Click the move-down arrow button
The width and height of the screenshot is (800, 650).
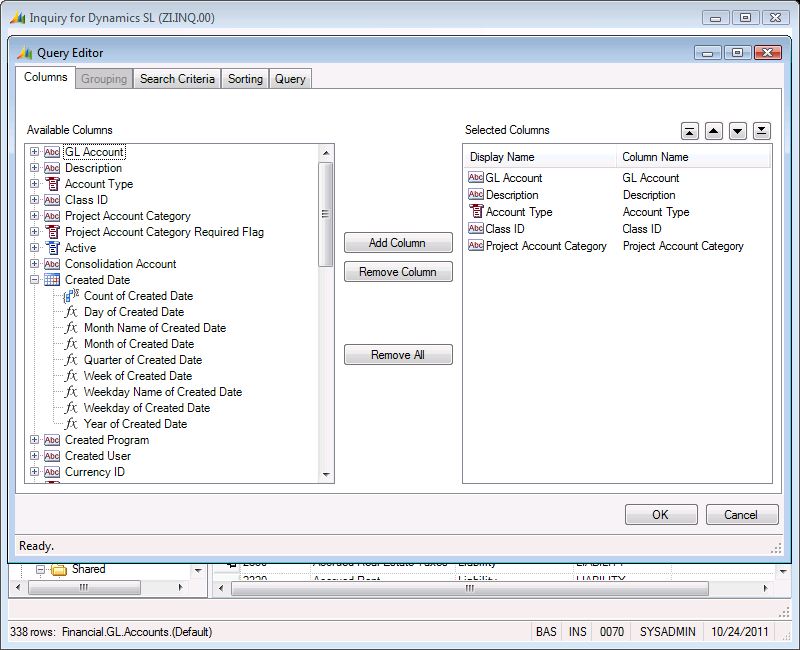pos(738,131)
